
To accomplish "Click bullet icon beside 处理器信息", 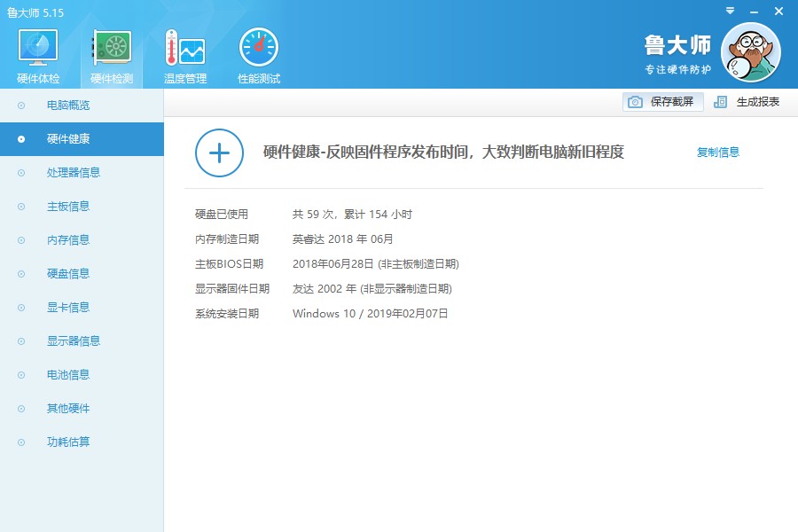I will [21, 173].
